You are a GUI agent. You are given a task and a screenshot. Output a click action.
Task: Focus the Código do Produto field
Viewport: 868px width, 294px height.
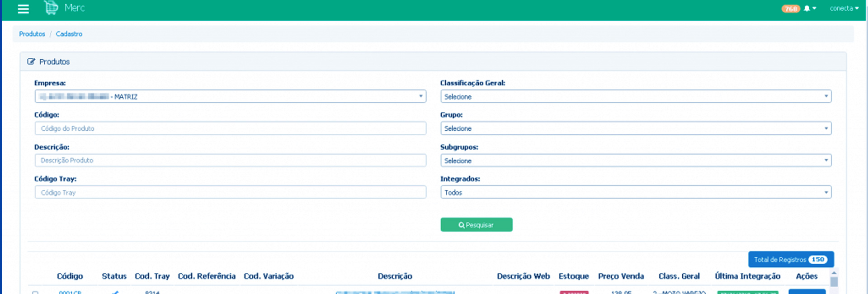click(230, 128)
